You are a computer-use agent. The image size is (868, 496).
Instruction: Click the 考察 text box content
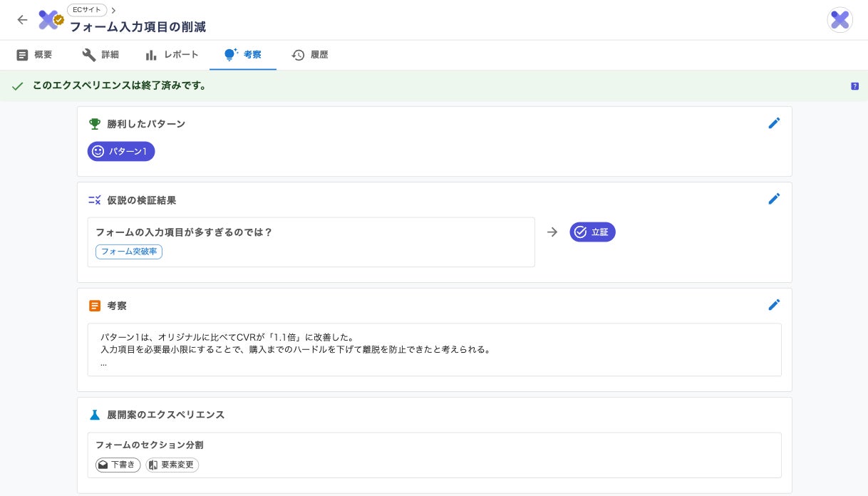click(x=434, y=350)
